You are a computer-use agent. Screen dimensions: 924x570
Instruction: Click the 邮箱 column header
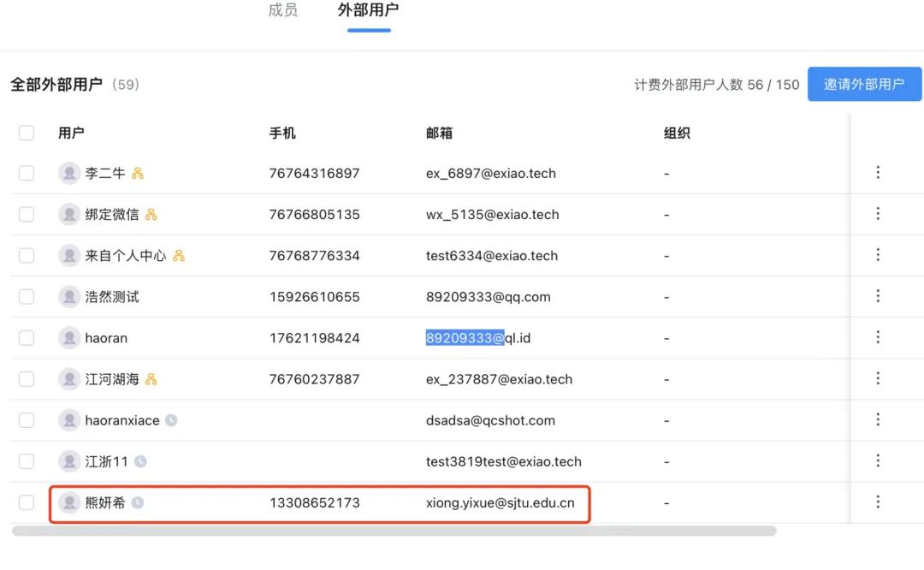tap(439, 134)
